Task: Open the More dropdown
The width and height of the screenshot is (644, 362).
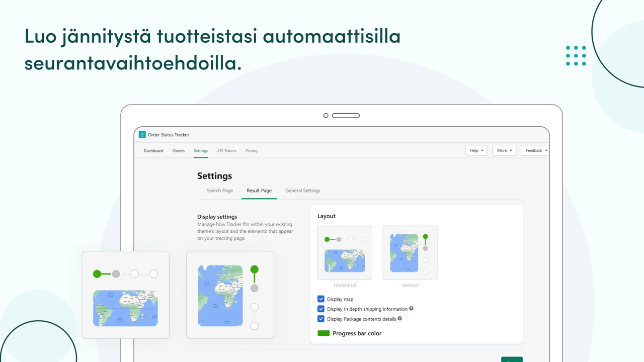Action: click(x=504, y=150)
